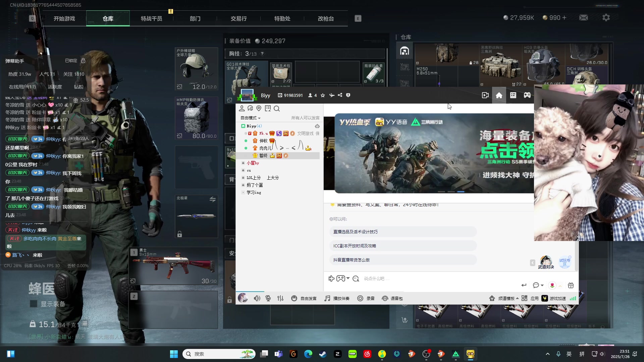Open the YY gamepad games icon
644x362 pixels.
[527, 96]
